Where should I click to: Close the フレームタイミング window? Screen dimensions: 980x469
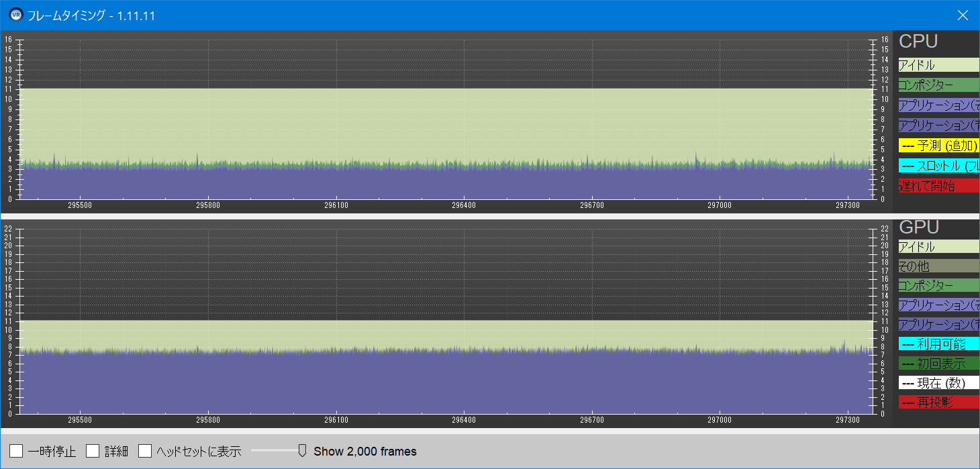tap(963, 15)
